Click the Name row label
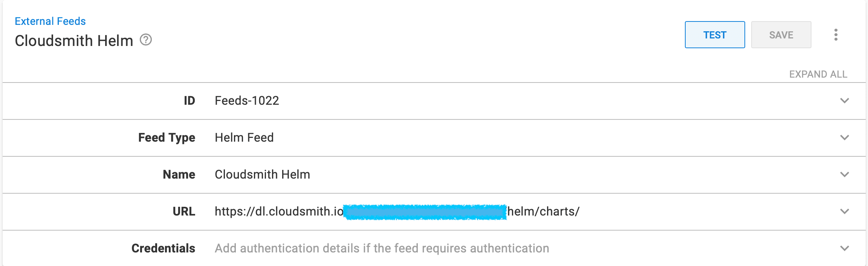The image size is (868, 266). click(179, 174)
